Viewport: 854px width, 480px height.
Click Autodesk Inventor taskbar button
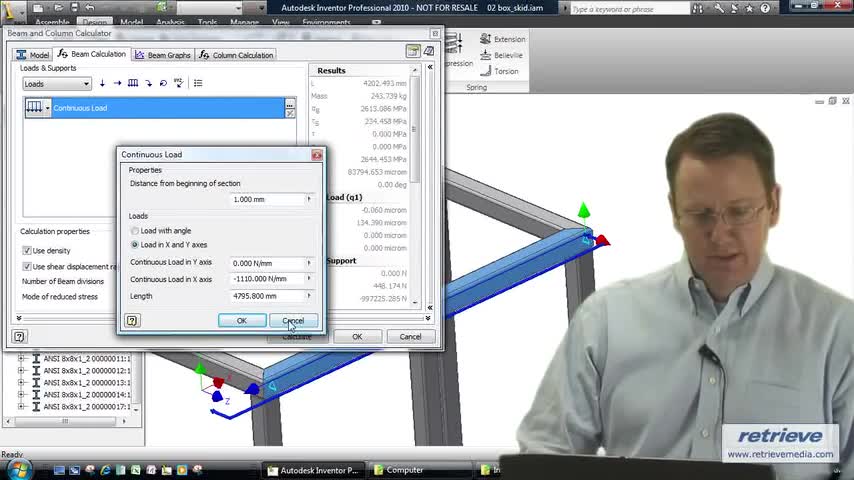coord(314,470)
